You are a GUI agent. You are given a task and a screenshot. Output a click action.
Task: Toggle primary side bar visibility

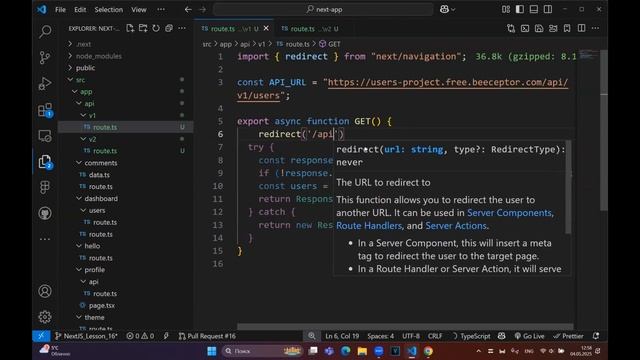pos(520,9)
